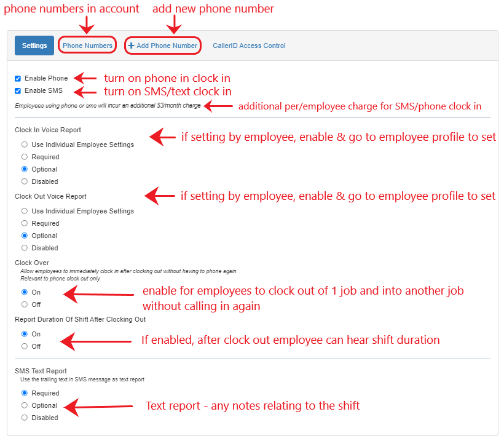The height and width of the screenshot is (441, 504).
Task: Select Use Individual Employee Settings for Clock Out
Action: pos(25,211)
